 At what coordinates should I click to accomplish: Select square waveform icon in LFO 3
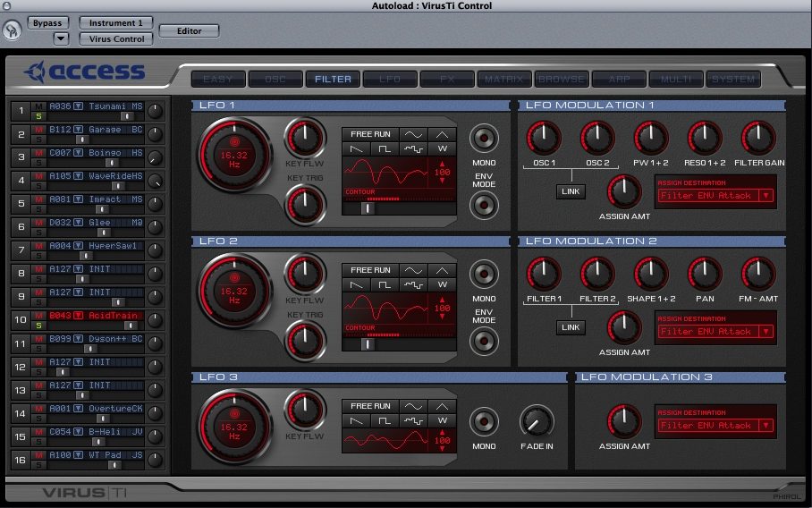tap(385, 421)
